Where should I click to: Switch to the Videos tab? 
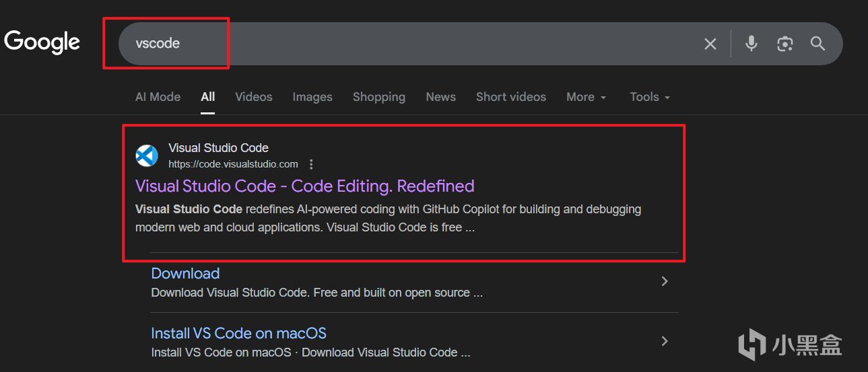coord(254,97)
